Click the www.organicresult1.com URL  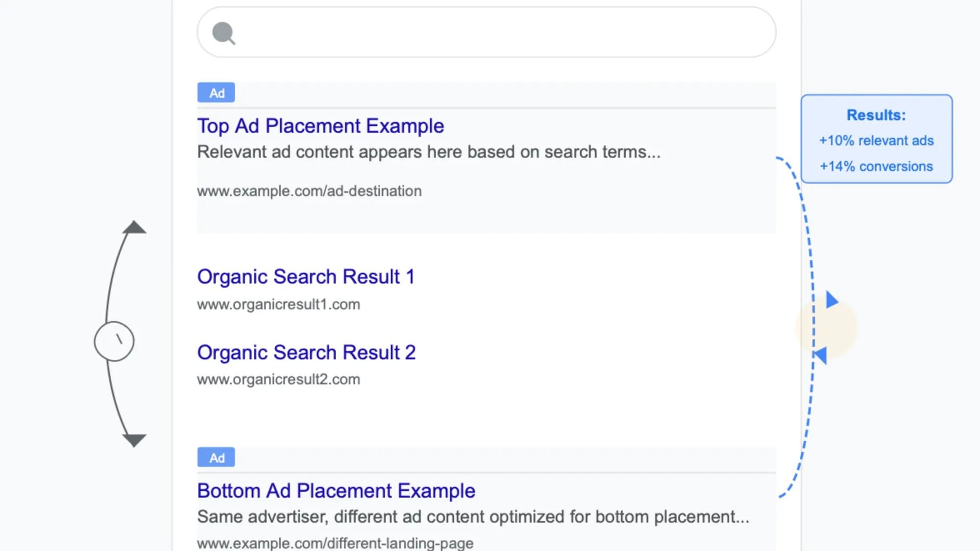coord(278,304)
